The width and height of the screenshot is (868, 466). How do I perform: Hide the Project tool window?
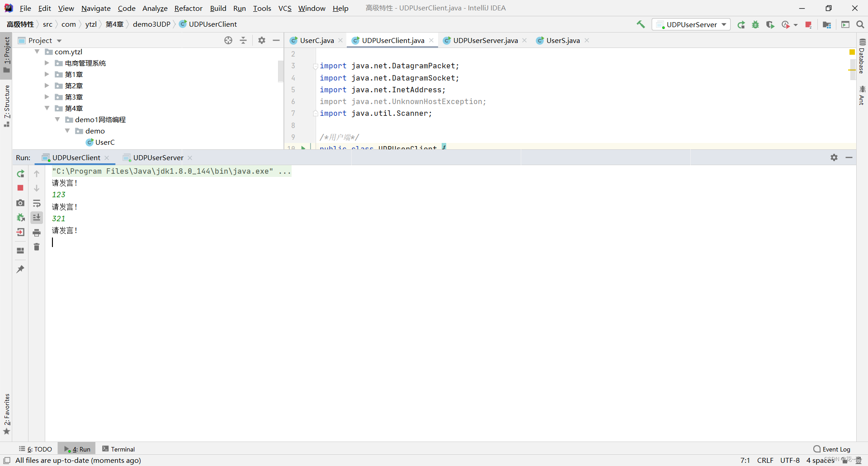tap(276, 40)
